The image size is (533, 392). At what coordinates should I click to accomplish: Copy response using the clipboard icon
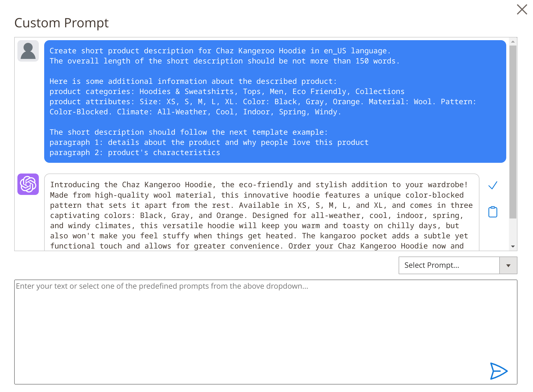pyautogui.click(x=493, y=212)
